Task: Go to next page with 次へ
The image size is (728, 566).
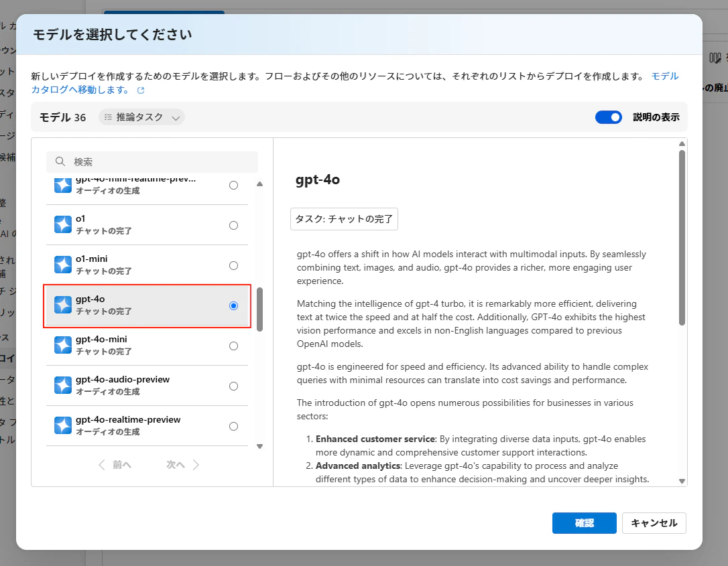Action: 183,465
